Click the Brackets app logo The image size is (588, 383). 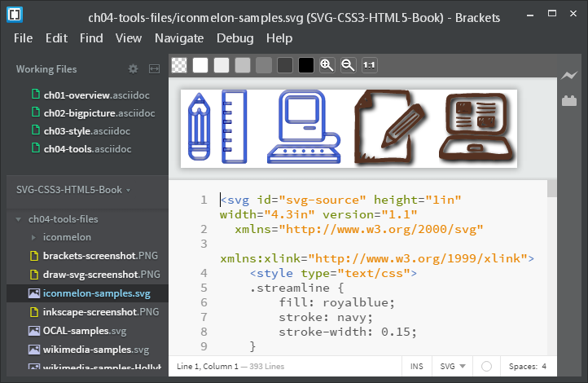[15, 15]
